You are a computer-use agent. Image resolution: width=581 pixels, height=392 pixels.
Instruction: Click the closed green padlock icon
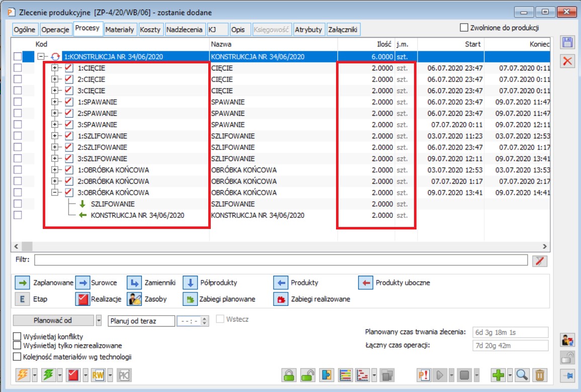tap(289, 375)
